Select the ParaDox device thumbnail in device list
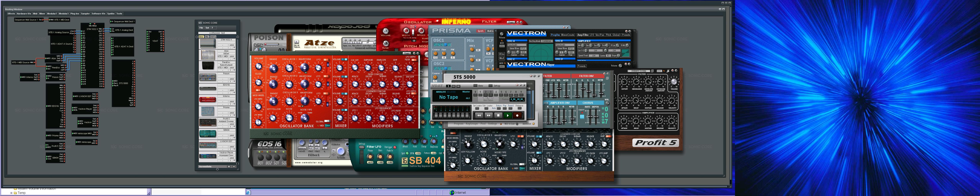Viewport: 980px width, 196px height. click(x=208, y=66)
